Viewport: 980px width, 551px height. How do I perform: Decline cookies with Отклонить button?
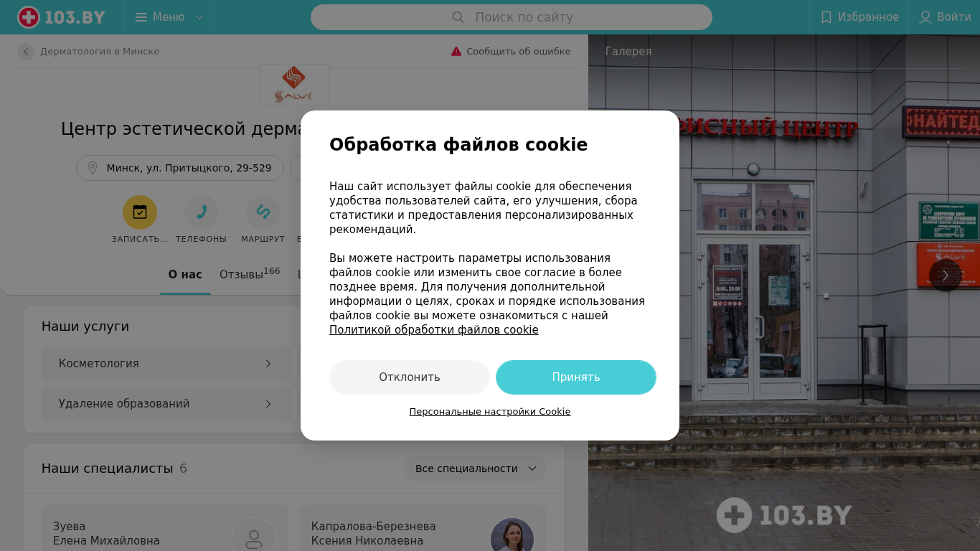(410, 377)
